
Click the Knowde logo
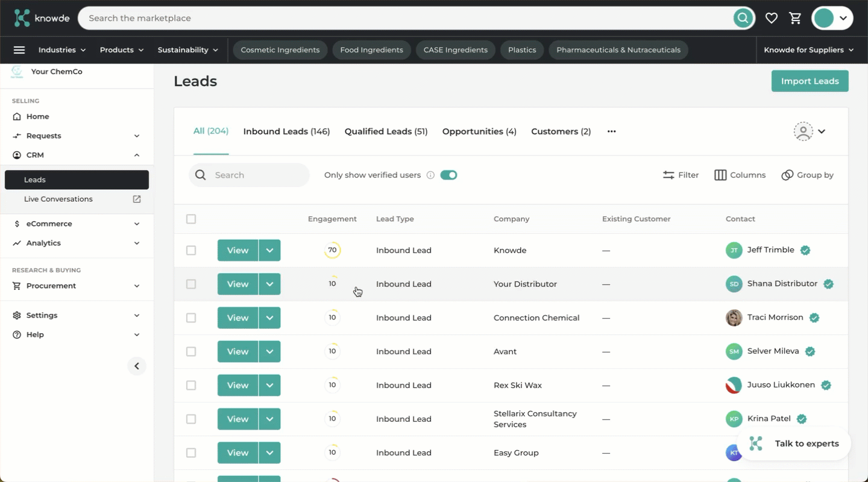pos(42,18)
